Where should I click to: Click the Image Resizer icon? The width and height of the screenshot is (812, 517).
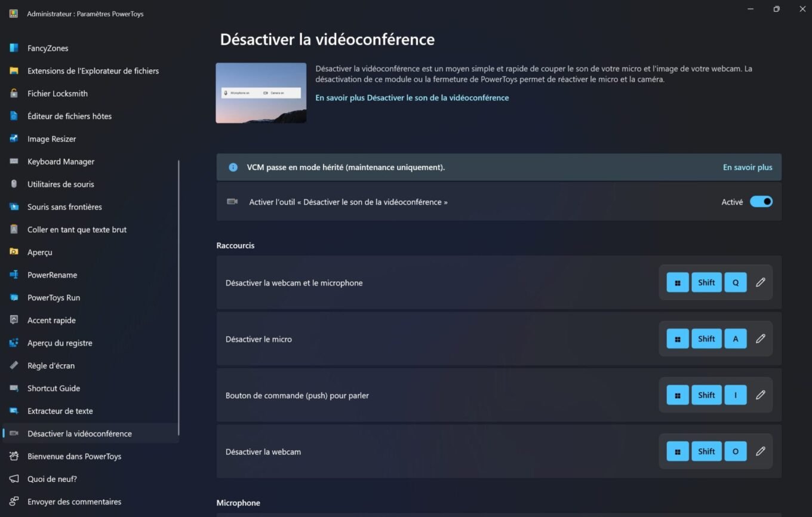click(14, 139)
